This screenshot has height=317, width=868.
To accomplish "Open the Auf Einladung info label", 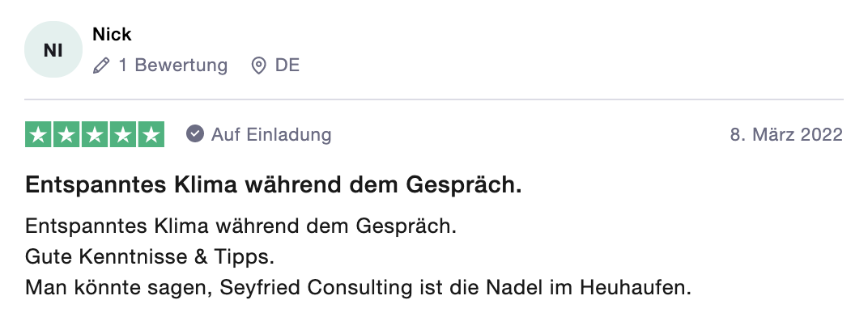I will pyautogui.click(x=271, y=134).
